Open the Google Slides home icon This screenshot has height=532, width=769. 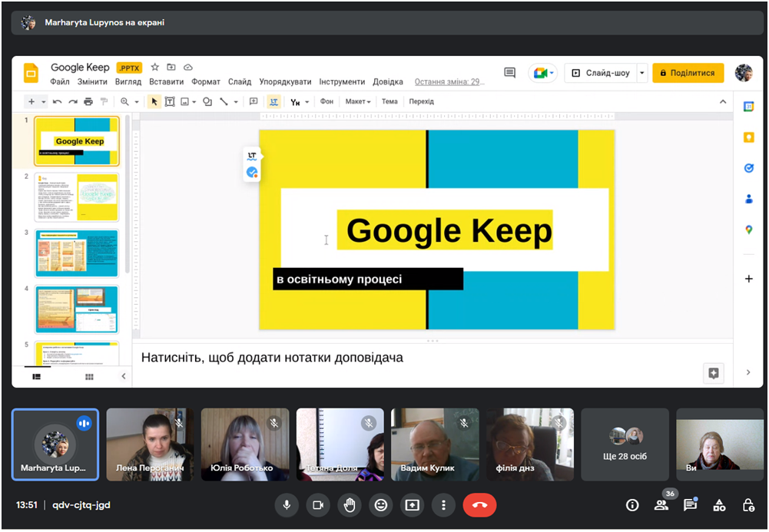pos(31,74)
